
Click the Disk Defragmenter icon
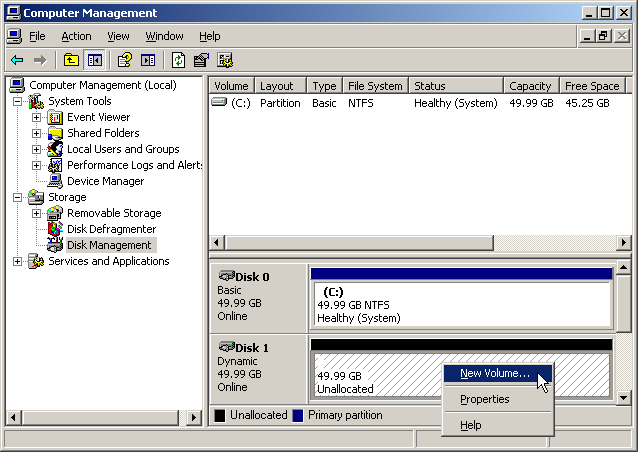55,229
